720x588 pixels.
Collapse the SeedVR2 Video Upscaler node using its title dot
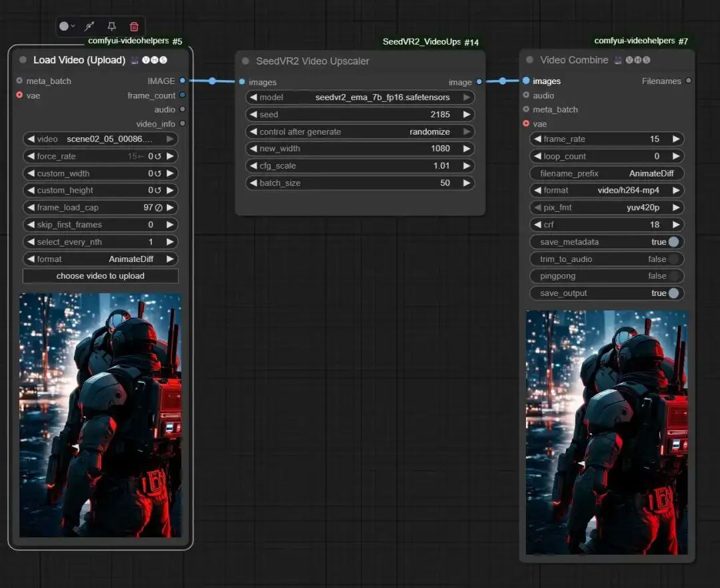click(x=246, y=61)
